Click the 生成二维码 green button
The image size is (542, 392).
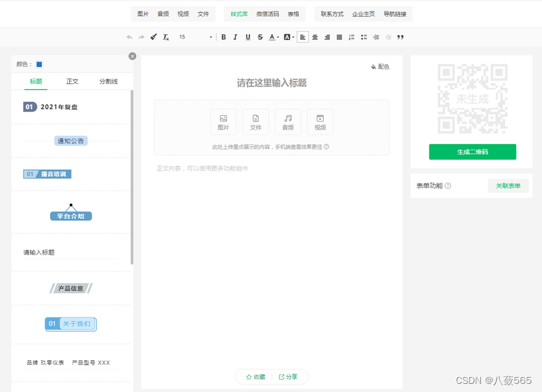click(x=472, y=152)
